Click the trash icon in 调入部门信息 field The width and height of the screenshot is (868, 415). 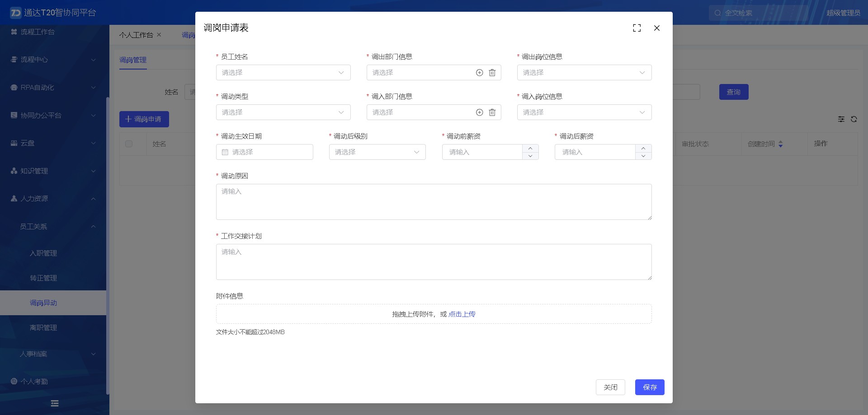[x=492, y=112]
